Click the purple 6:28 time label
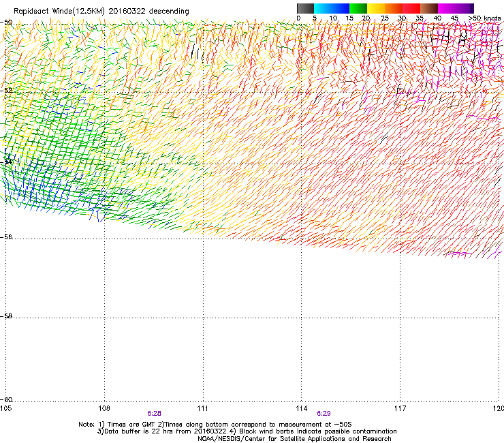 [x=155, y=414]
